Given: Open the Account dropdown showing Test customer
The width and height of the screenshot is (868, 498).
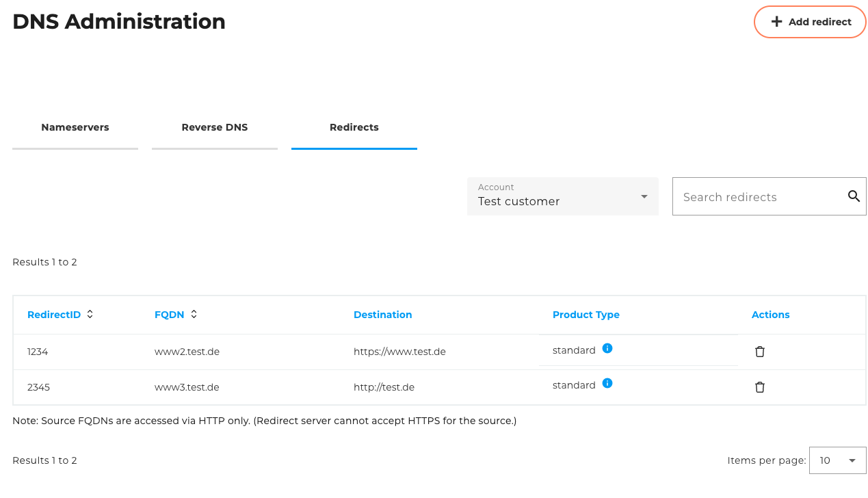Looking at the screenshot, I should [562, 196].
